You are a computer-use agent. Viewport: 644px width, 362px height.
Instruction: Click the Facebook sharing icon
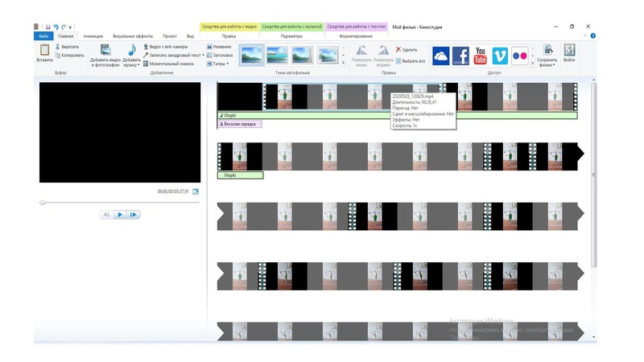click(460, 56)
